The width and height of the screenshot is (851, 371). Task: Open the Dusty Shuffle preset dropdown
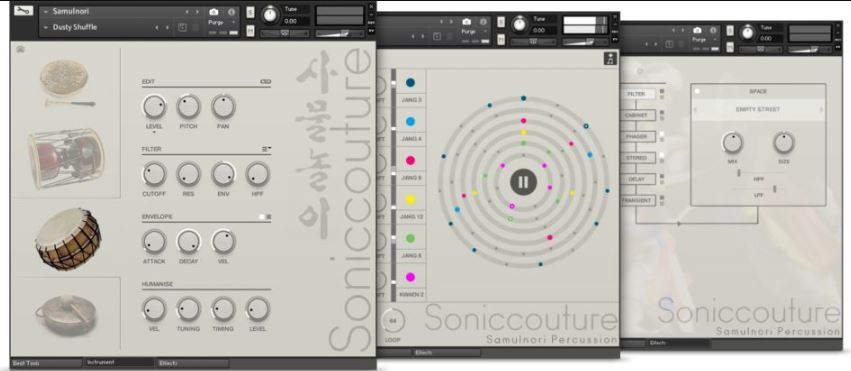(45, 27)
